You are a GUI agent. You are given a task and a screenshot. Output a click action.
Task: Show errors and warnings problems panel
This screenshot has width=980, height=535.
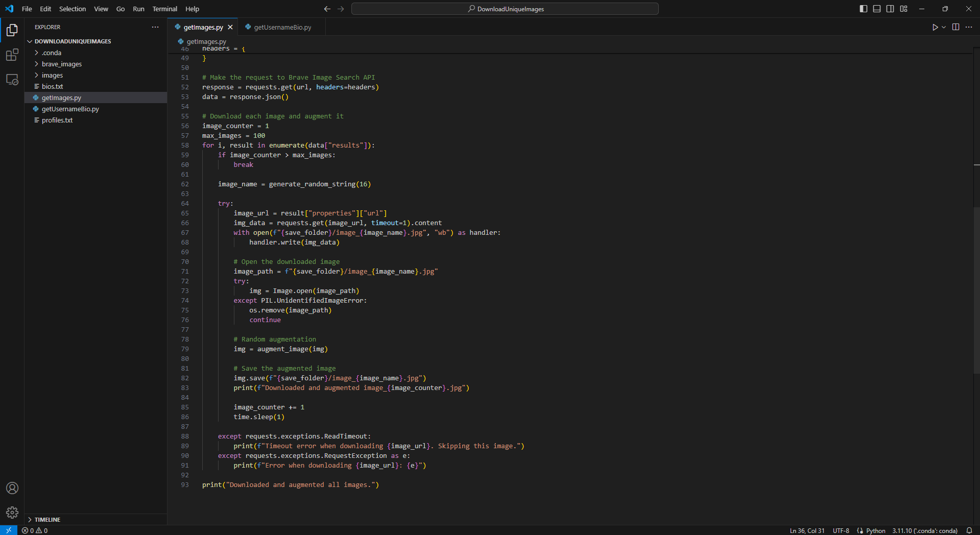[35, 530]
